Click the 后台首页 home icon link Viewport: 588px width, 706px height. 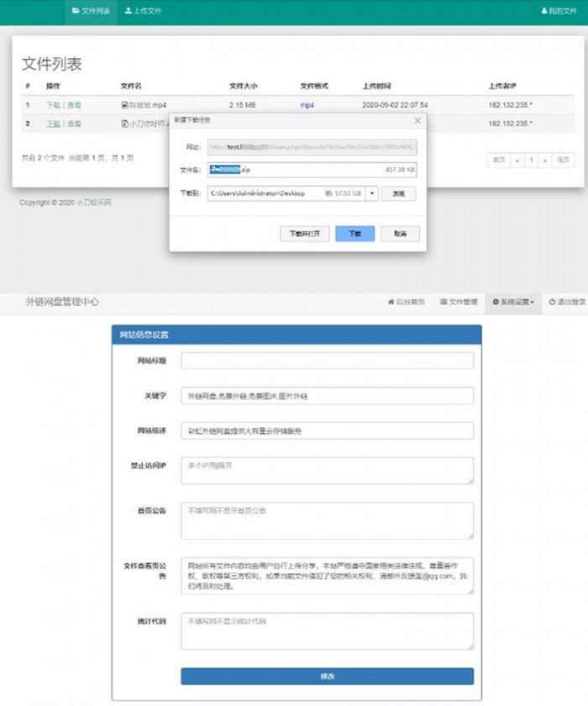(x=406, y=302)
